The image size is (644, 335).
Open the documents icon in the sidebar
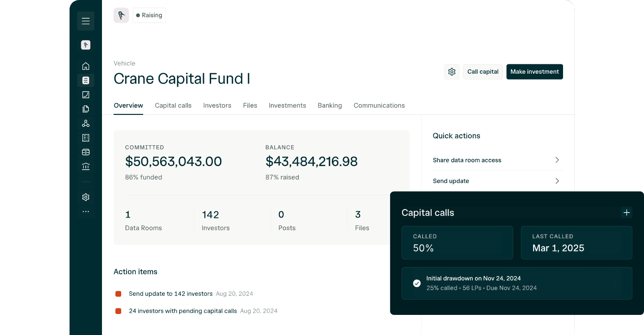click(86, 109)
